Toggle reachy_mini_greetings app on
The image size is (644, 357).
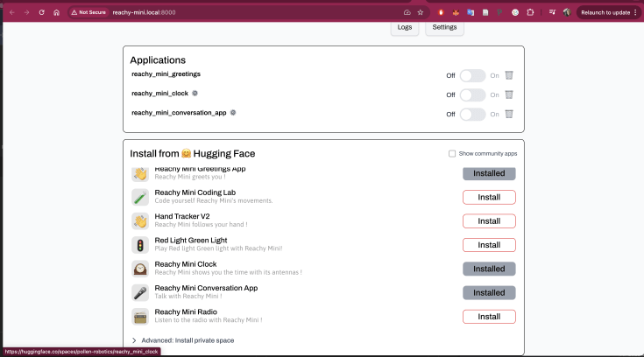(472, 76)
